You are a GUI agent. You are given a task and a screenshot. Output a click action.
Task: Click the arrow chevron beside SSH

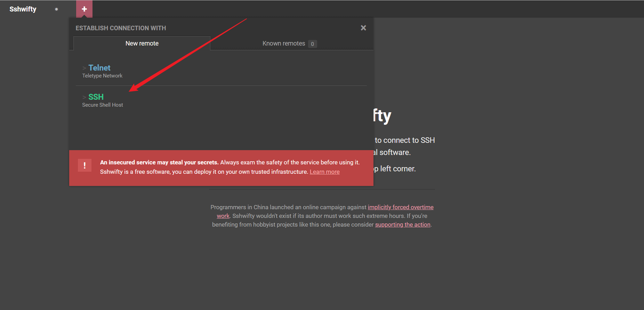84,97
